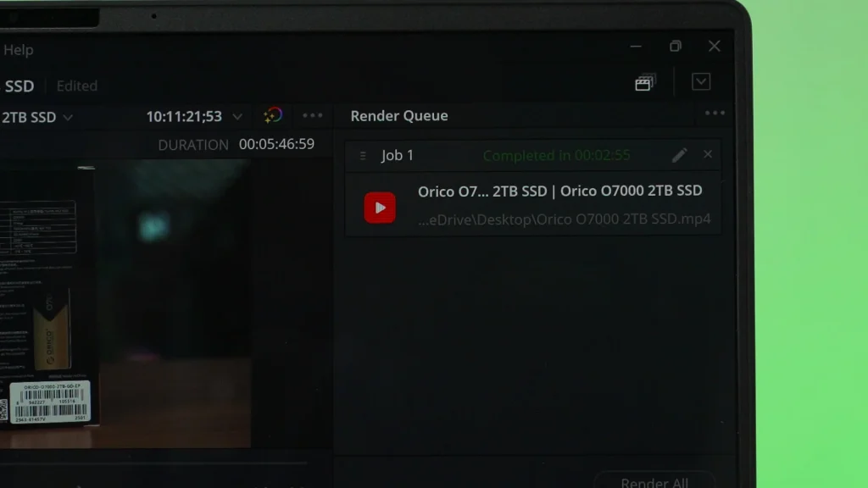868x488 pixels.
Task: Click the YouTube icon on Job 1
Action: coord(380,208)
